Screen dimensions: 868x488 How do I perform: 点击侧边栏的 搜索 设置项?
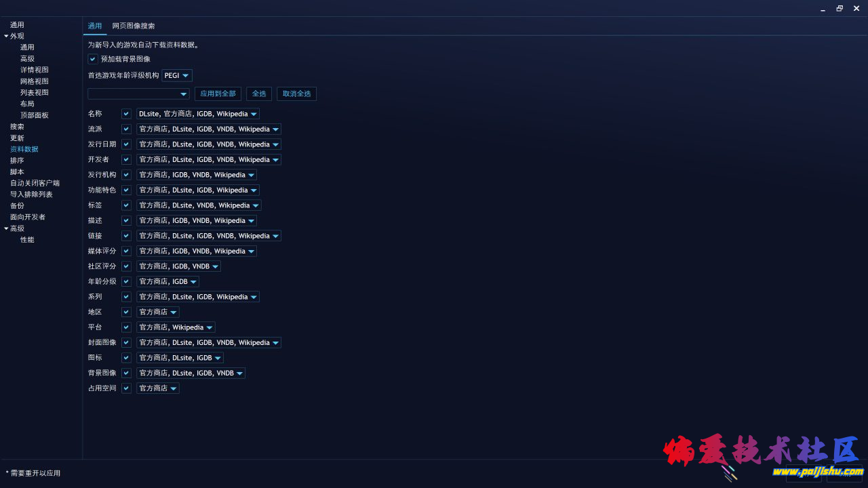16,126
